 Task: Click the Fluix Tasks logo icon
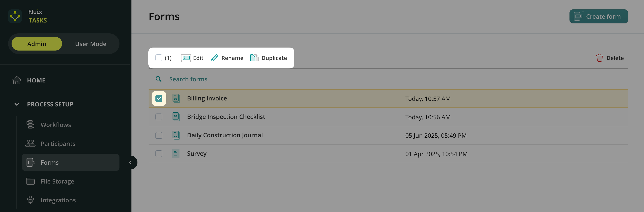pyautogui.click(x=15, y=16)
